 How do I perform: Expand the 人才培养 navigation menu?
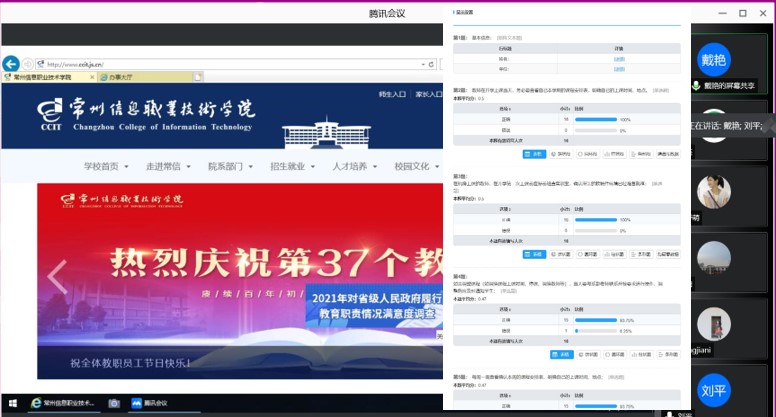coord(354,166)
